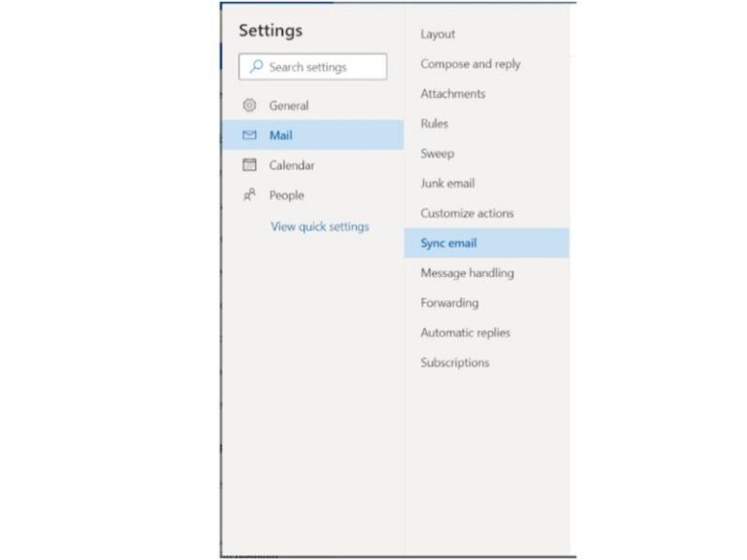Click the People icon
The image size is (747, 560).
[249, 195]
